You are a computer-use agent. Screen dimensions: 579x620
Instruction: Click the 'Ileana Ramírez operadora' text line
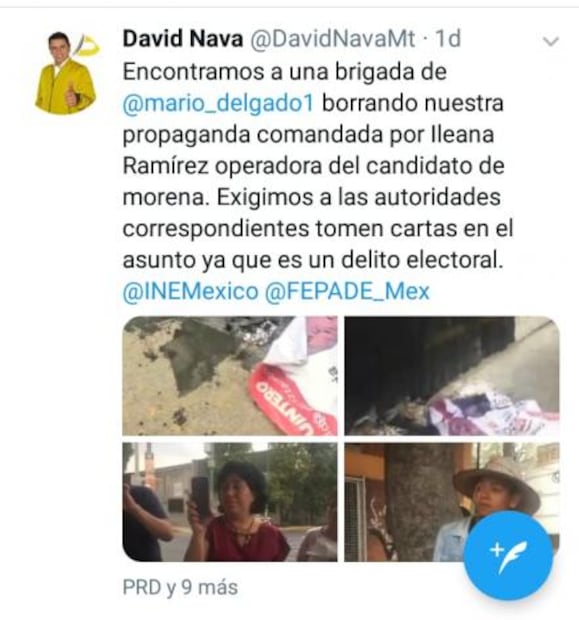click(314, 166)
